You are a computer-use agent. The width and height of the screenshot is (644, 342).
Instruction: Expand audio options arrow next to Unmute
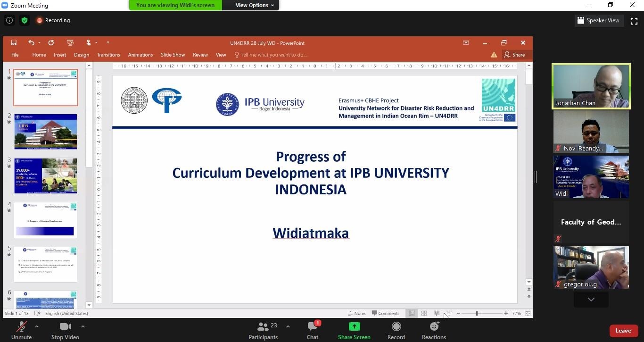point(36,326)
